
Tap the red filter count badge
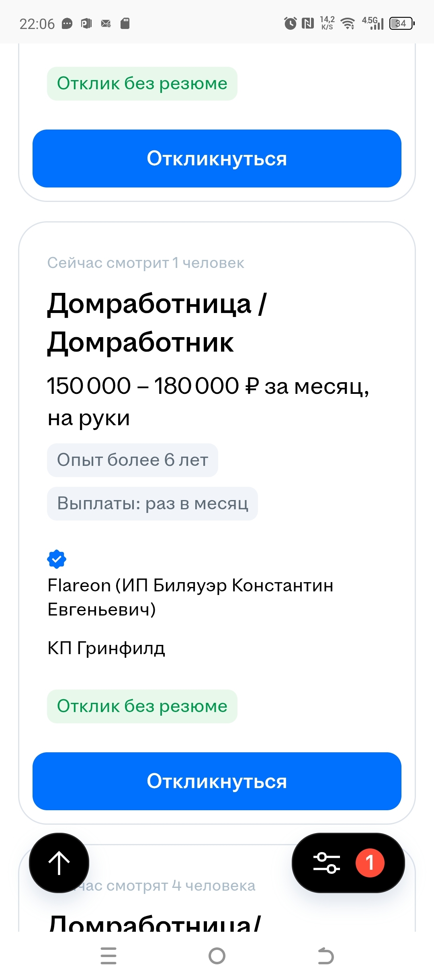pos(370,863)
